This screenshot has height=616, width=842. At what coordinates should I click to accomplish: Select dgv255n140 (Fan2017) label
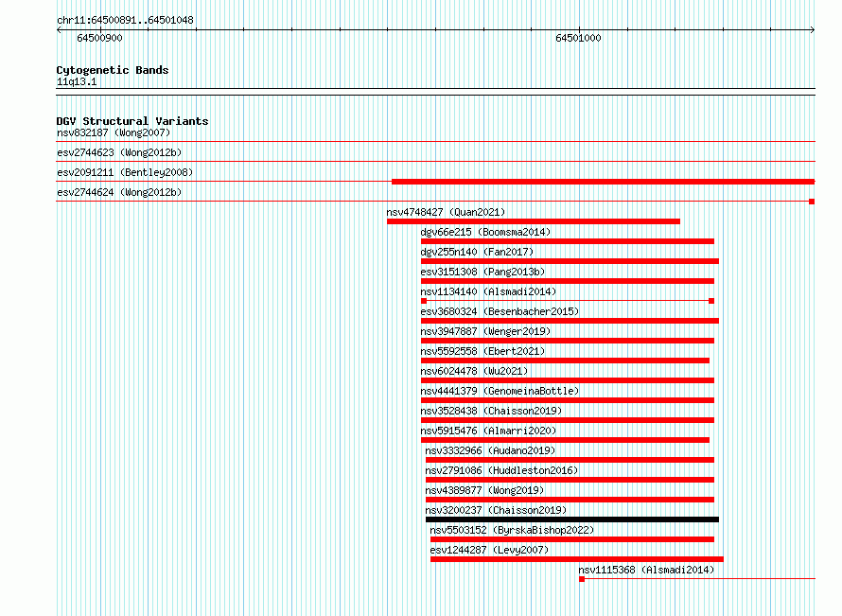click(x=477, y=252)
